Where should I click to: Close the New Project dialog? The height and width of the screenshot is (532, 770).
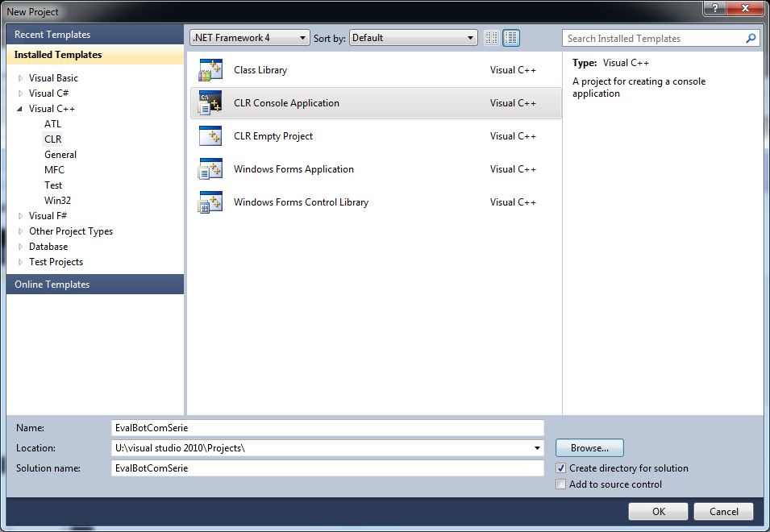(x=745, y=8)
